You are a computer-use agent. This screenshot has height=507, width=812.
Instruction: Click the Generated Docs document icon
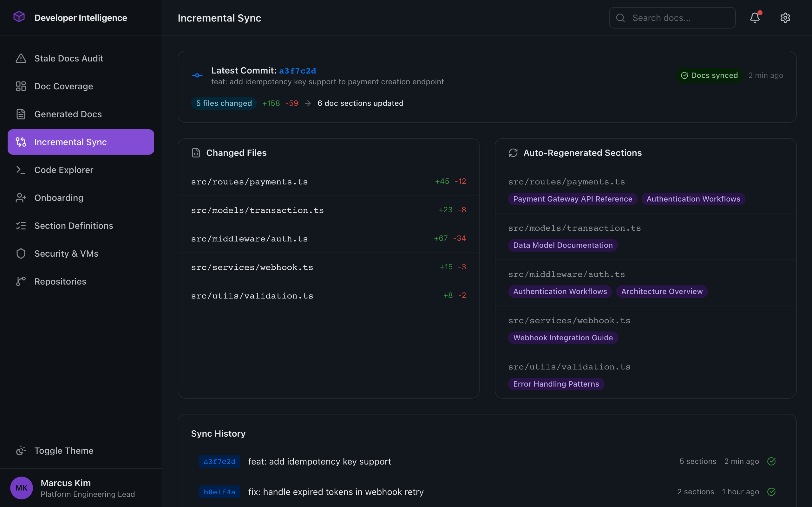tap(21, 114)
